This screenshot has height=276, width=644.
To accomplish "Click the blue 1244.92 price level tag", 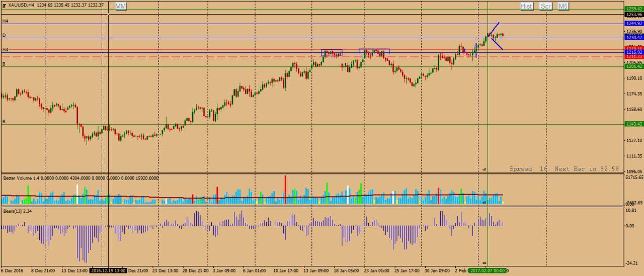I will (633, 24).
